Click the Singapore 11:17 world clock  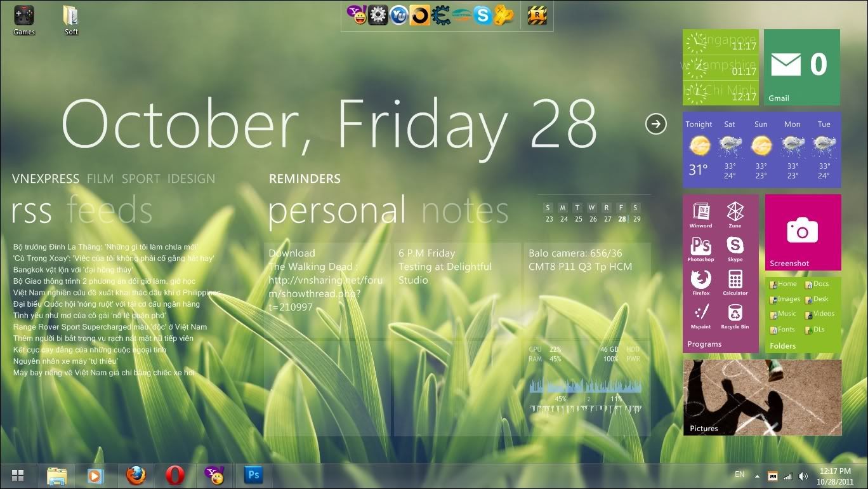[721, 42]
